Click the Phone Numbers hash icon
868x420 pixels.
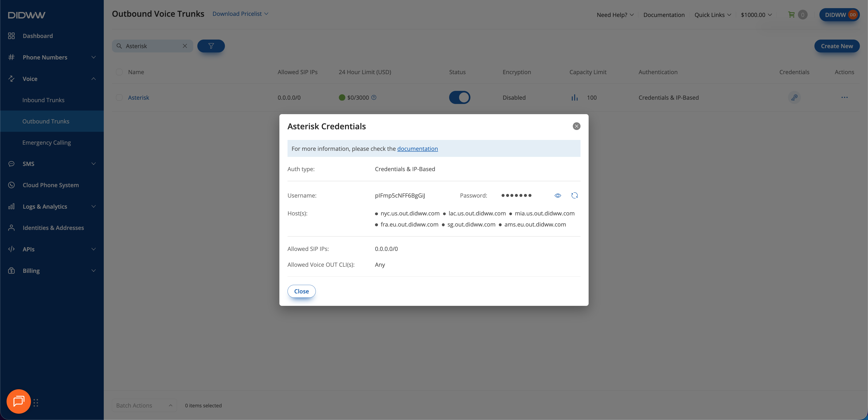coord(12,57)
